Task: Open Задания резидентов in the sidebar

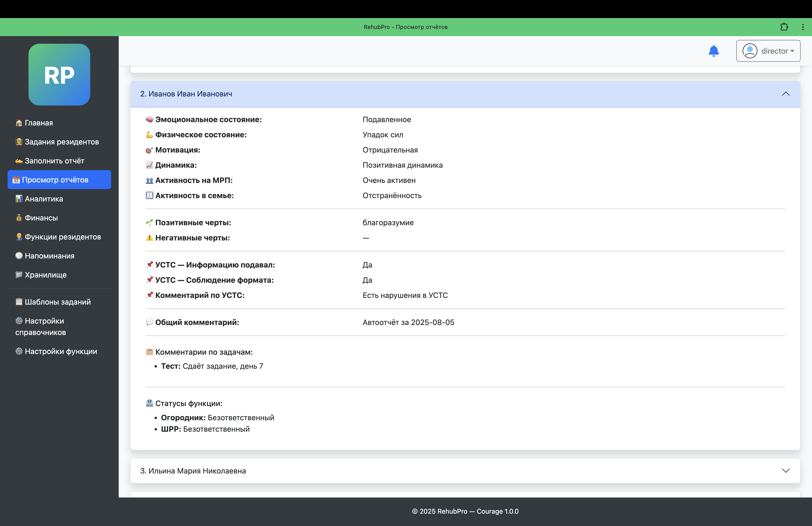Action: click(61, 142)
